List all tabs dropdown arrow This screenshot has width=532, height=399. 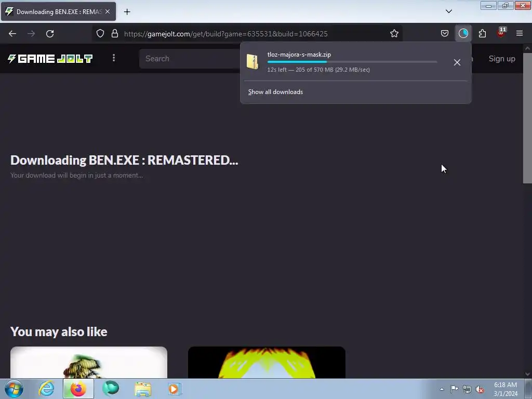[x=448, y=11]
